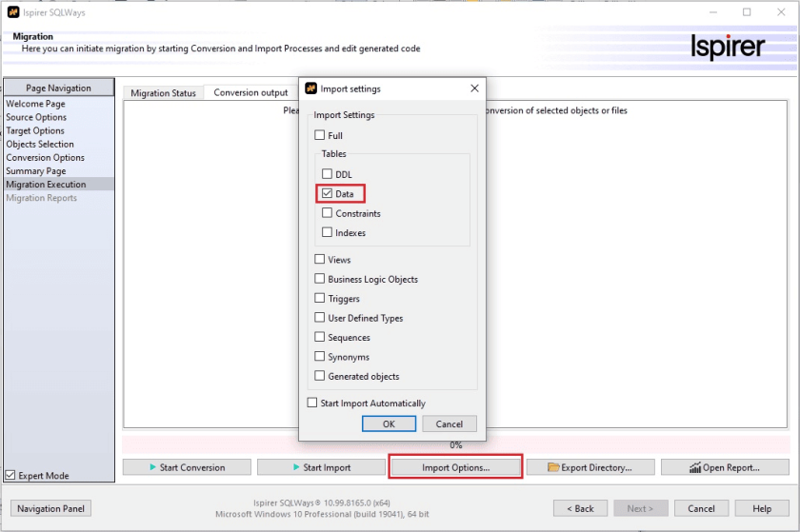The height and width of the screenshot is (532, 800).
Task: Go to Source Options page
Action: [36, 117]
